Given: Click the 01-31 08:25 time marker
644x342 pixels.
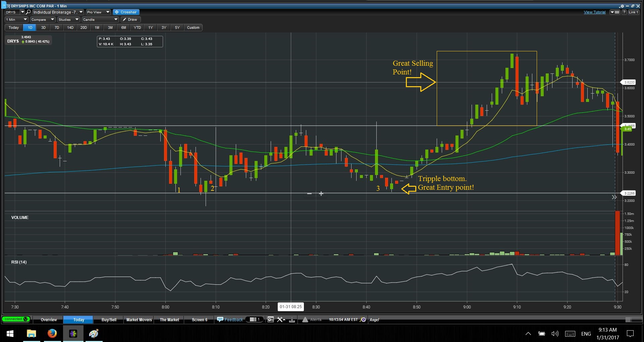Looking at the screenshot, I should (291, 307).
